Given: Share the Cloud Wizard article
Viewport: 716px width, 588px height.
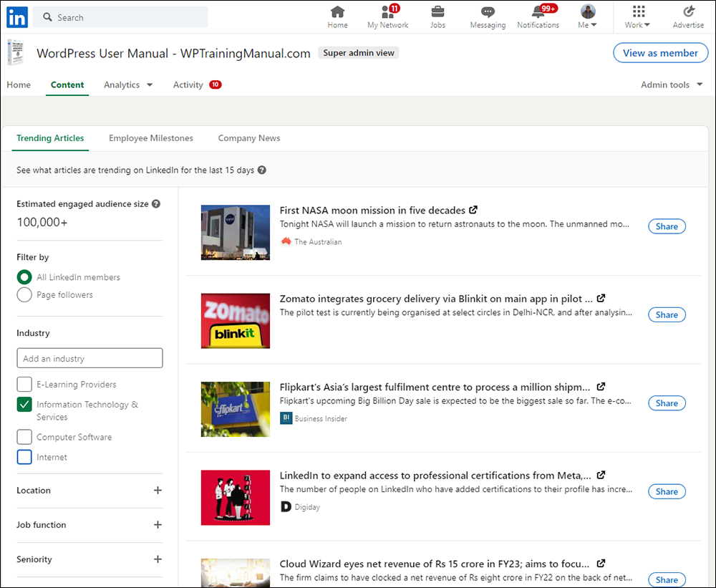Looking at the screenshot, I should 667,579.
